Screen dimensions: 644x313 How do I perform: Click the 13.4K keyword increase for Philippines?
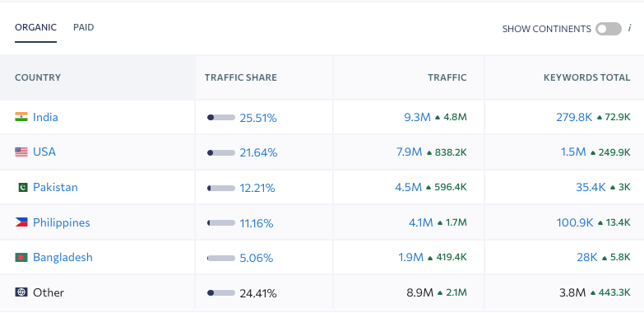coord(614,222)
